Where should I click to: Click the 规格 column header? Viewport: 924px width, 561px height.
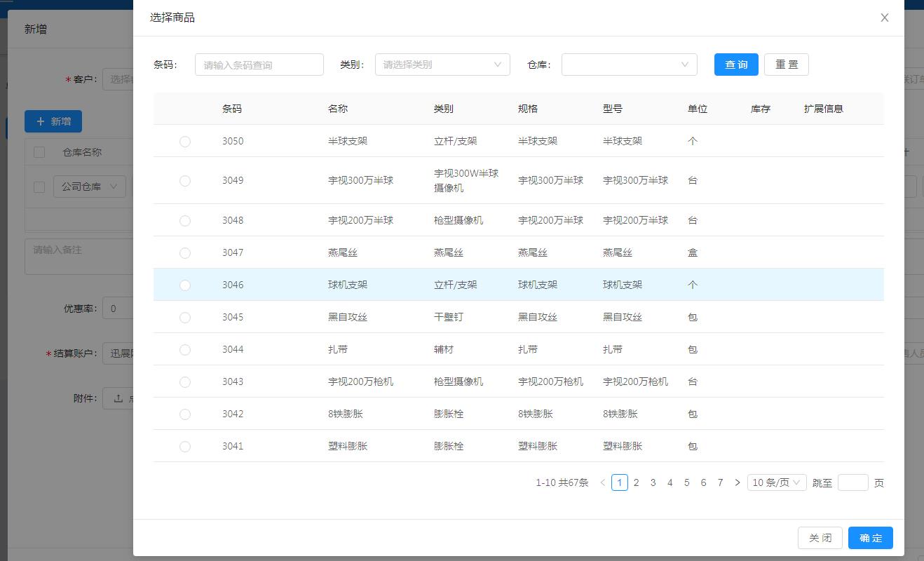(x=528, y=109)
